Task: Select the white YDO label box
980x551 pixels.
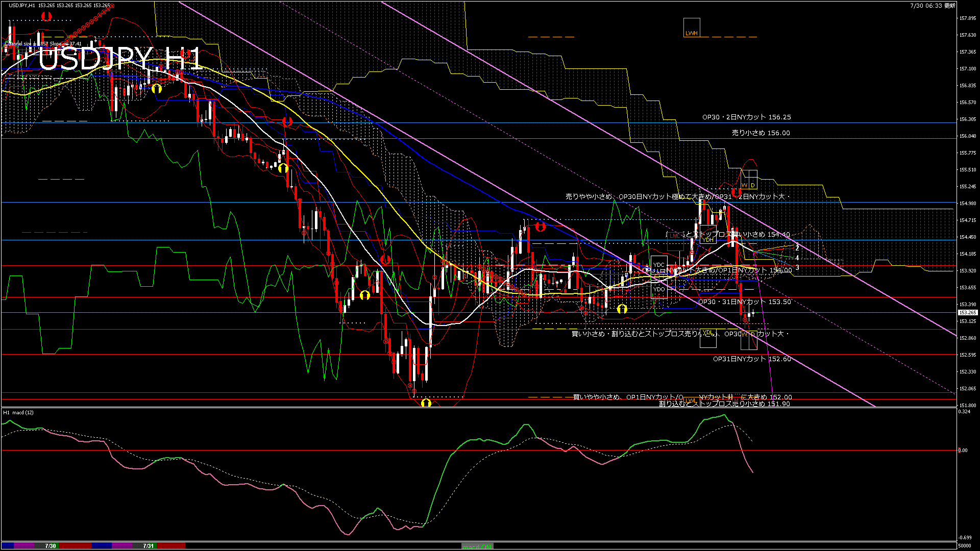Action: (659, 289)
